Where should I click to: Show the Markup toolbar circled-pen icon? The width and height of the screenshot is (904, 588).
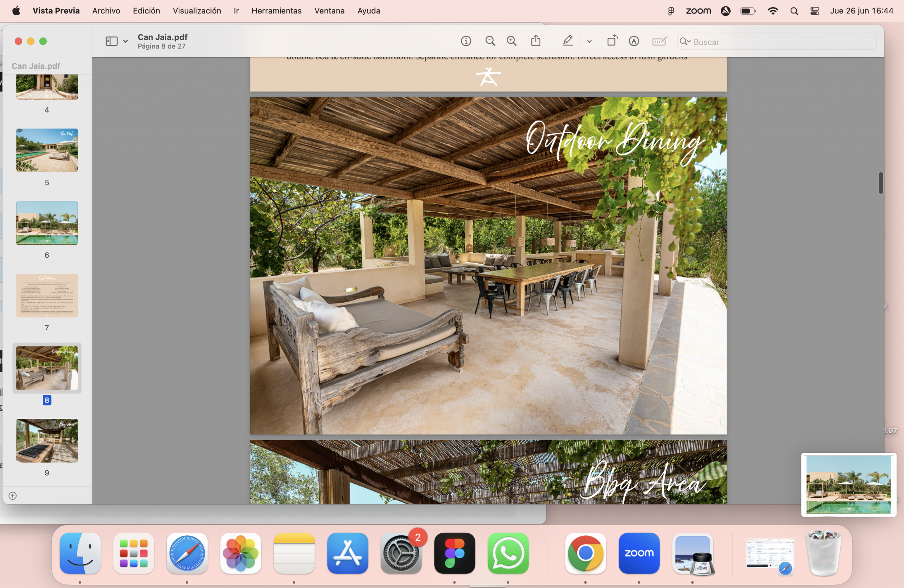click(x=634, y=41)
